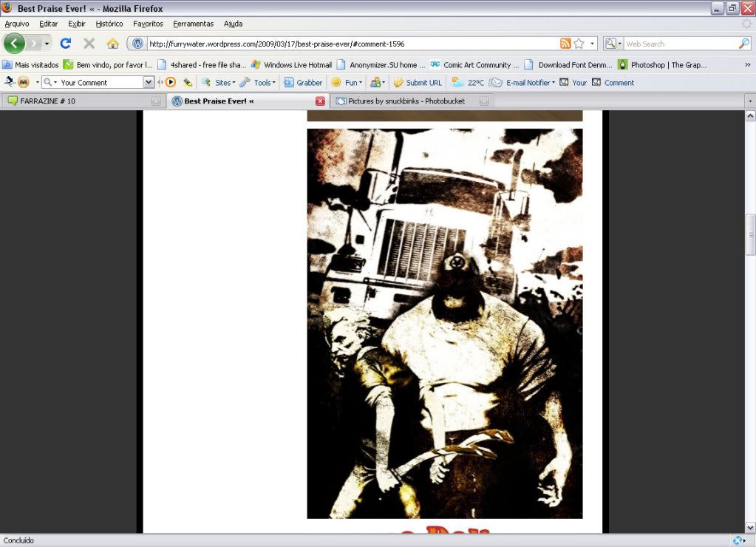Screen dimensions: 756x547
Task: Open the Sites toolbar dropdown
Action: click(x=219, y=83)
